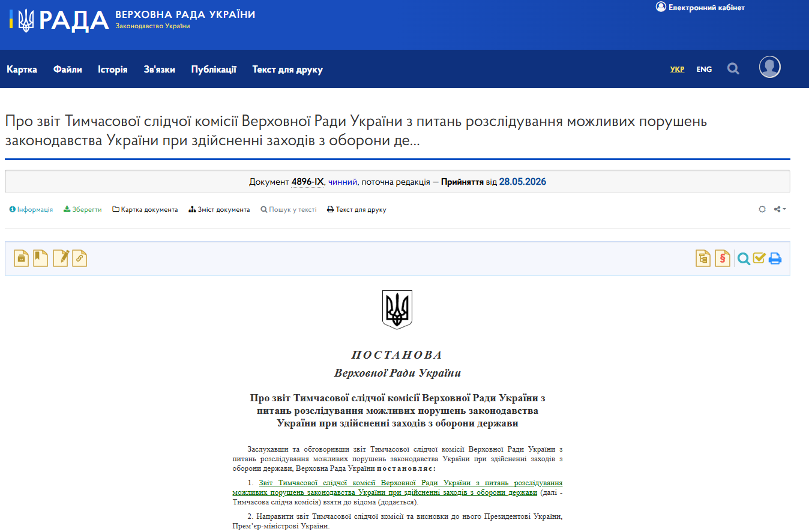Open Картка документа

[145, 209]
